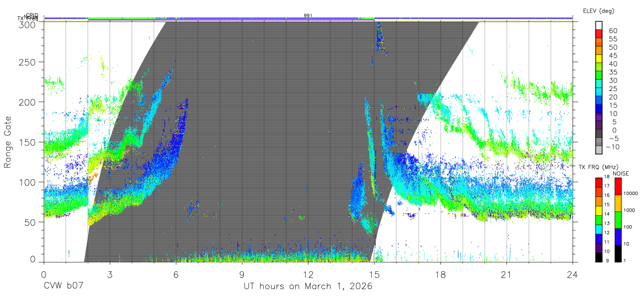The image size is (644, 297).
Task: Click the "1" label on NOISE scale
Action: [x=625, y=260]
